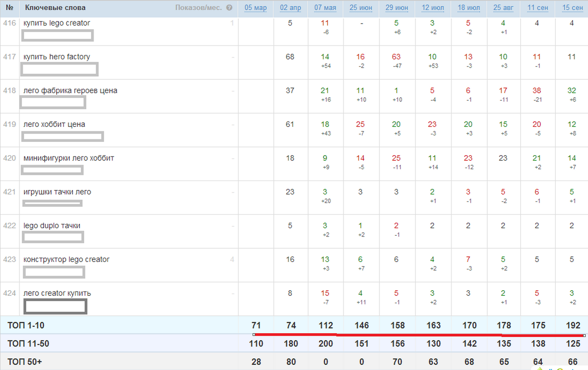Image resolution: width=588 pixels, height=370 pixels.
Task: Click row number 422
Action: 9,226
